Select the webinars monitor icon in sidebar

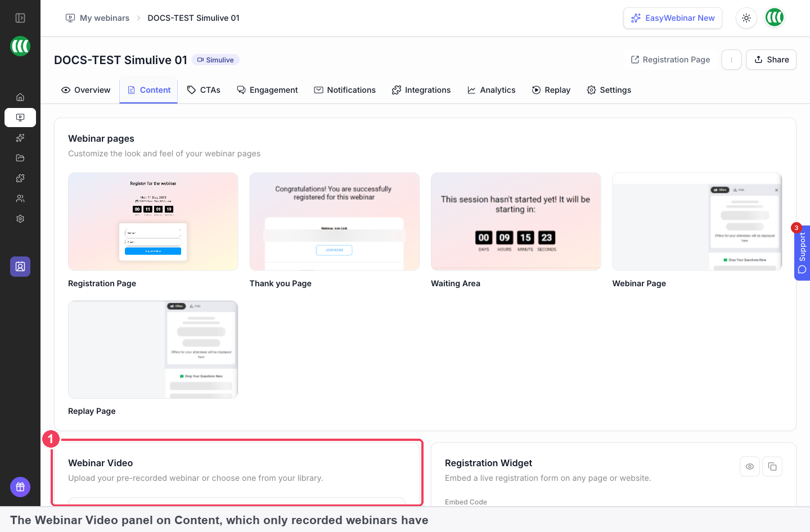point(20,118)
